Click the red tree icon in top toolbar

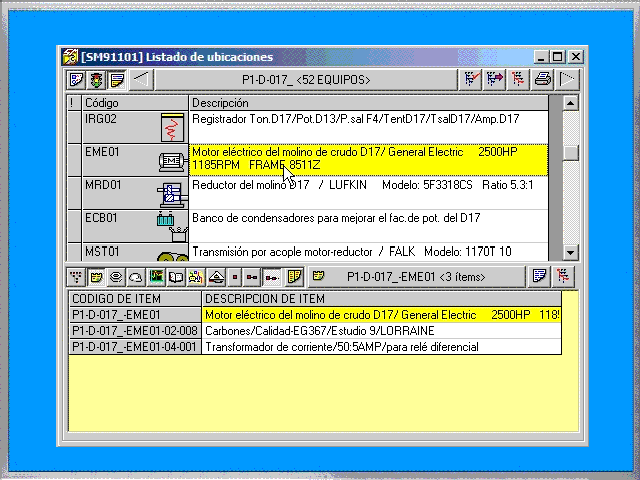coord(518,79)
